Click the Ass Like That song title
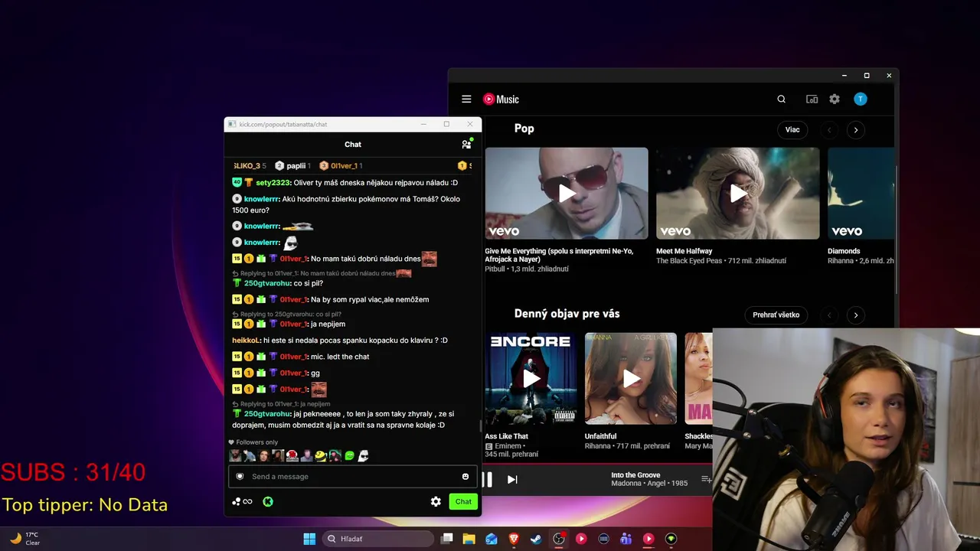980x551 pixels. (507, 436)
